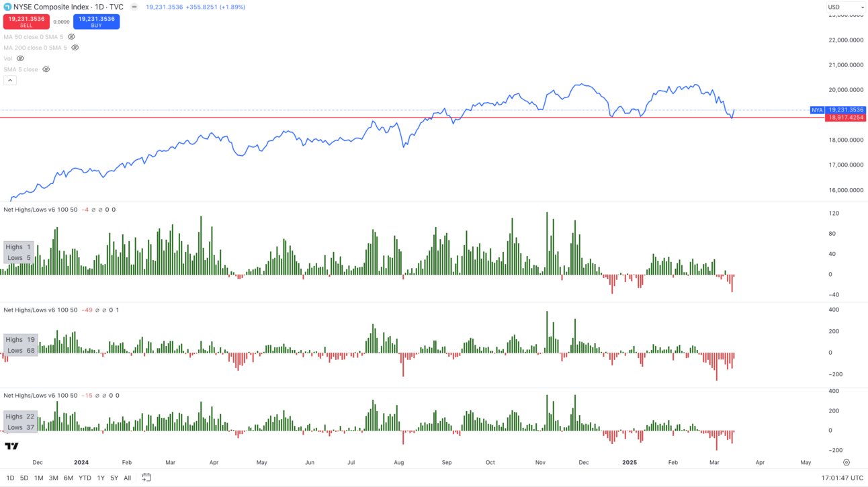868x487 pixels.
Task: Click the Aug label on time axis
Action: (x=399, y=463)
